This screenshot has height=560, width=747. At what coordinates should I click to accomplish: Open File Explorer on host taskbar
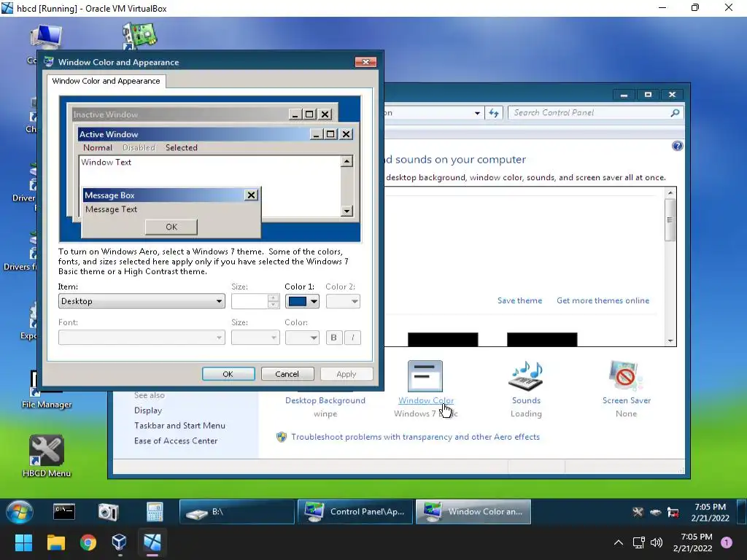click(55, 542)
